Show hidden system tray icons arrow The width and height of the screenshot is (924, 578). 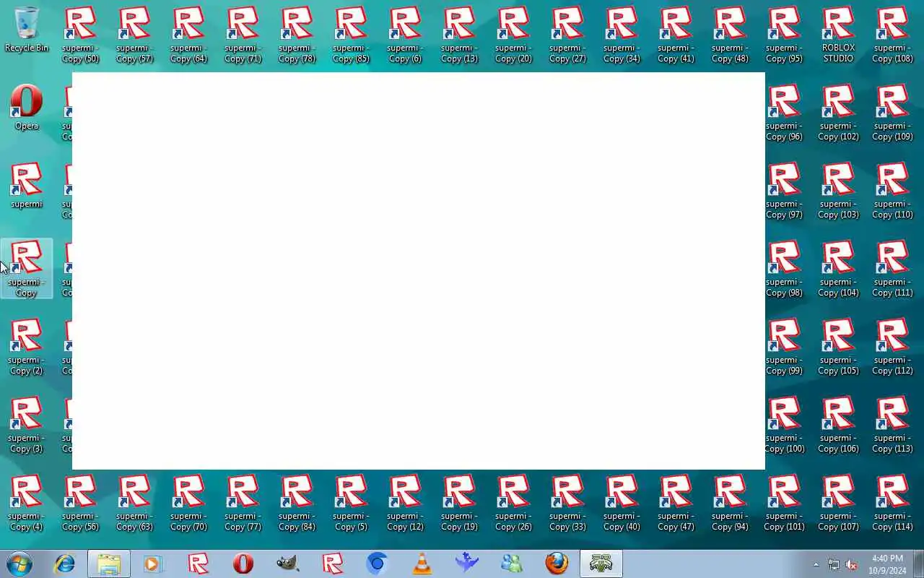pyautogui.click(x=816, y=564)
